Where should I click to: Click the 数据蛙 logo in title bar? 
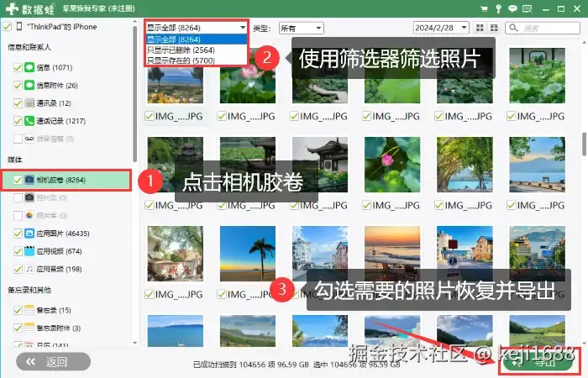tap(30, 8)
